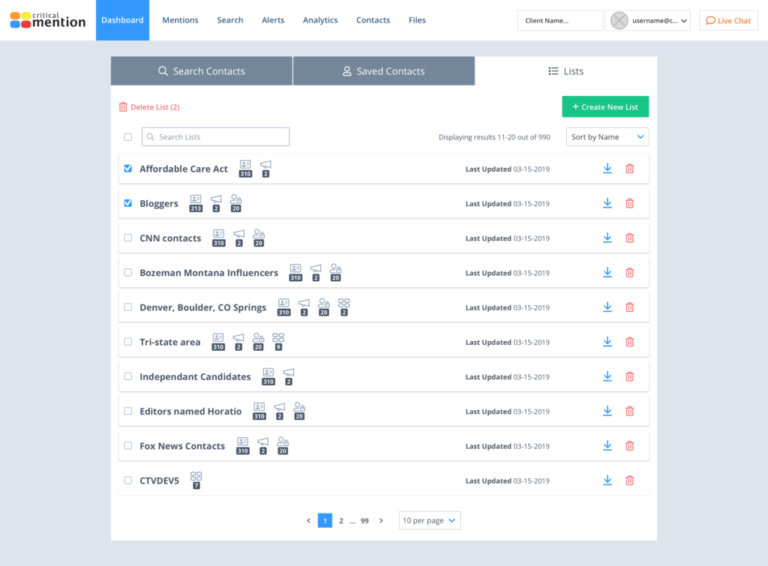Download the CNN contacts list
Image resolution: width=768 pixels, height=566 pixels.
(607, 238)
